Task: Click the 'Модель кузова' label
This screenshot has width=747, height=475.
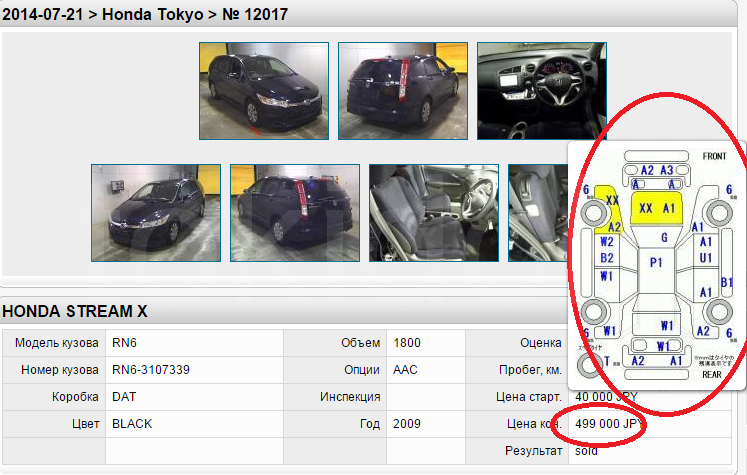Action: (x=57, y=343)
